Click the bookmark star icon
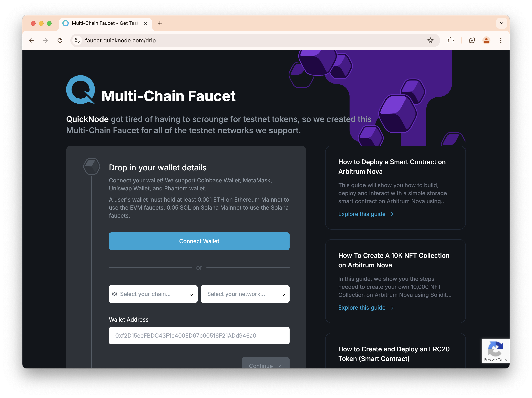This screenshot has width=532, height=398. point(430,41)
